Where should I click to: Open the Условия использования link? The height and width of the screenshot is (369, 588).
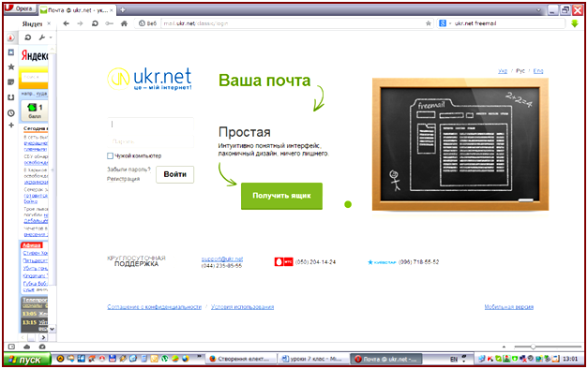pos(242,307)
